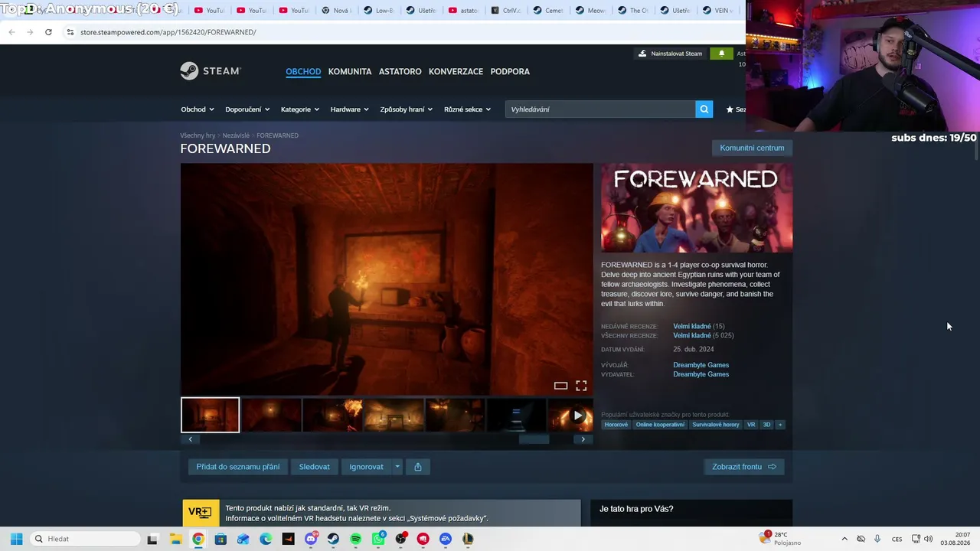Open the arrow dropdown next to Ignorovat
Image resolution: width=980 pixels, height=551 pixels.
pyautogui.click(x=397, y=467)
